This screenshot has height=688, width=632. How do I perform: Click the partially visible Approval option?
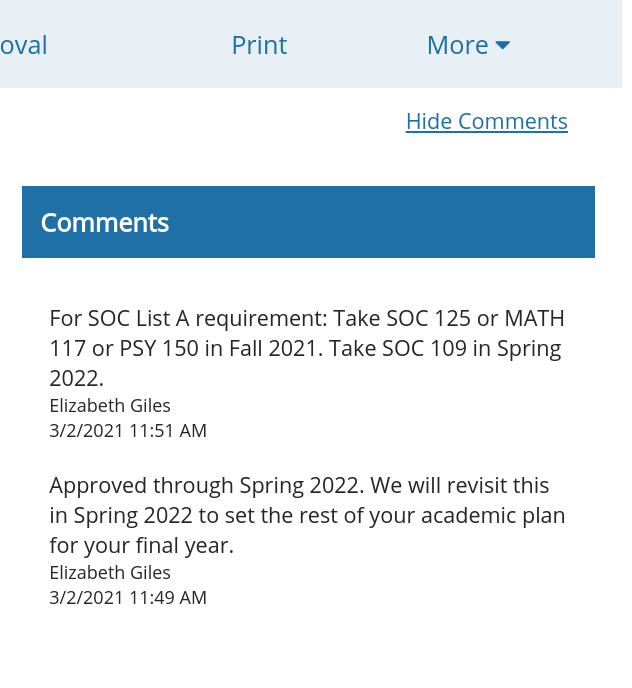pos(24,45)
